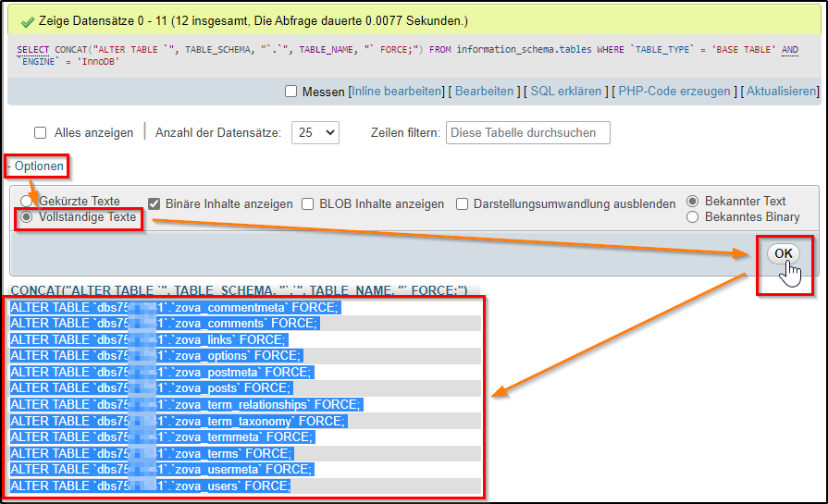
Task: Enable the Messen checkbox
Action: [291, 92]
